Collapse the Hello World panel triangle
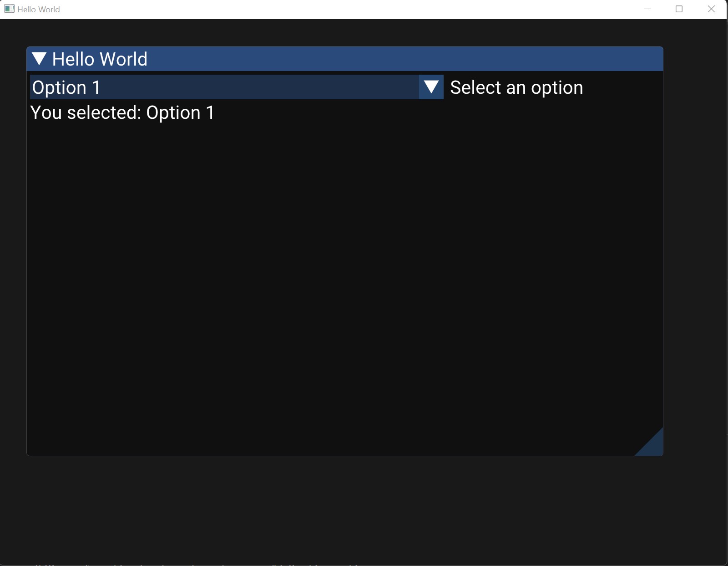Image resolution: width=728 pixels, height=566 pixels. pos(40,59)
